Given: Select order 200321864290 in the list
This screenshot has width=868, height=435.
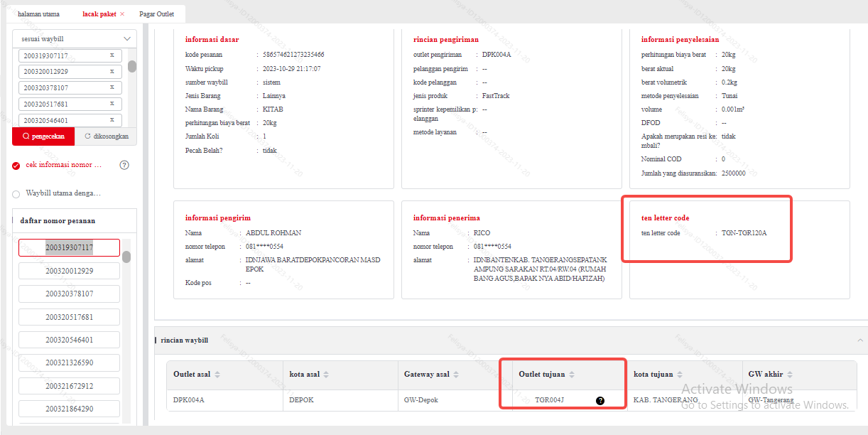Looking at the screenshot, I should tap(70, 409).
